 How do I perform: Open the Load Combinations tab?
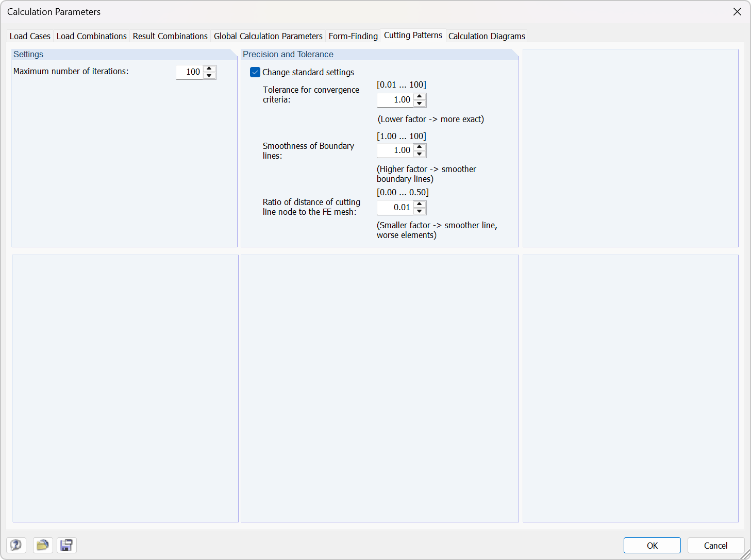91,36
